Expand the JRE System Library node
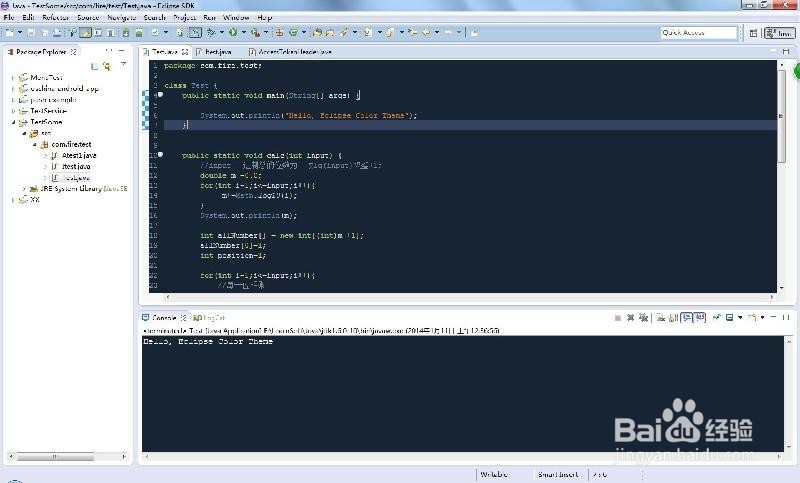The height and width of the screenshot is (483, 800). coord(23,189)
